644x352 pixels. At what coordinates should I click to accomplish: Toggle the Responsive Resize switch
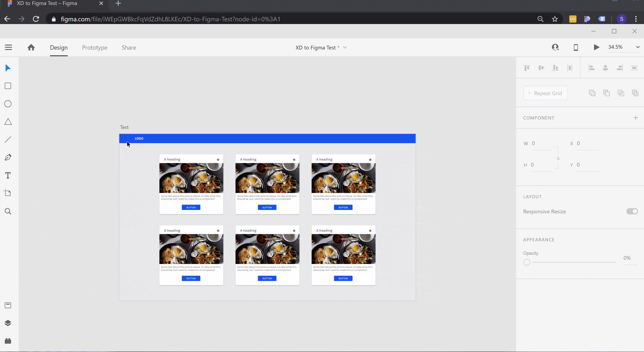click(x=632, y=212)
